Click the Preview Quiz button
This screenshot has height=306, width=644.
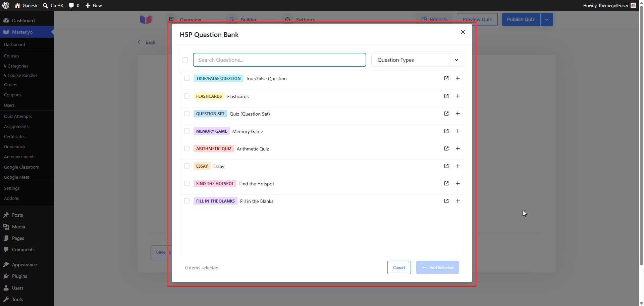(477, 19)
